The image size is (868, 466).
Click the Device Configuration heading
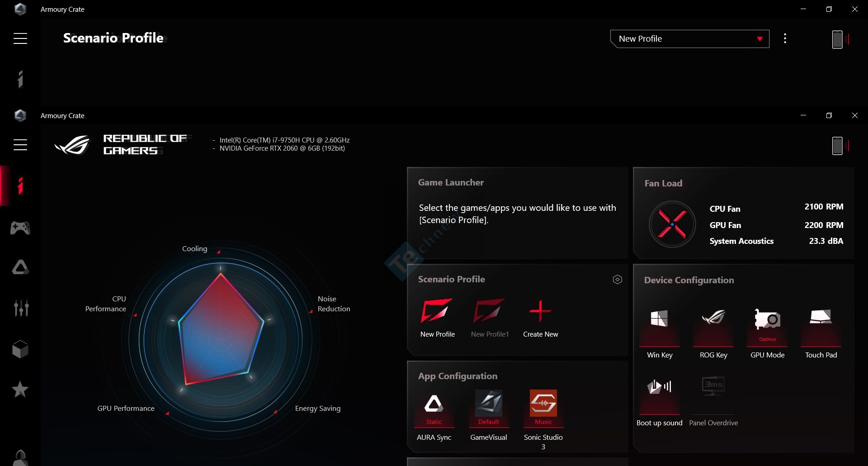(689, 280)
